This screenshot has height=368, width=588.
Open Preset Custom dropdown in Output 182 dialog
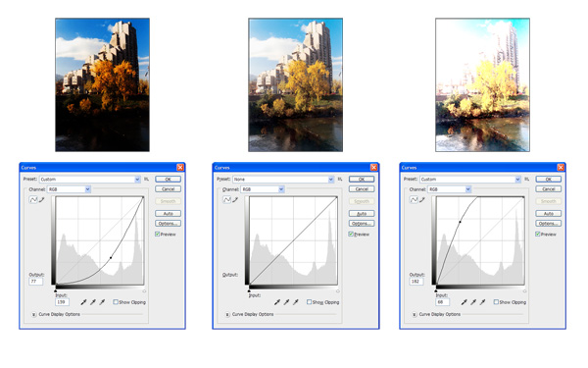[470, 180]
